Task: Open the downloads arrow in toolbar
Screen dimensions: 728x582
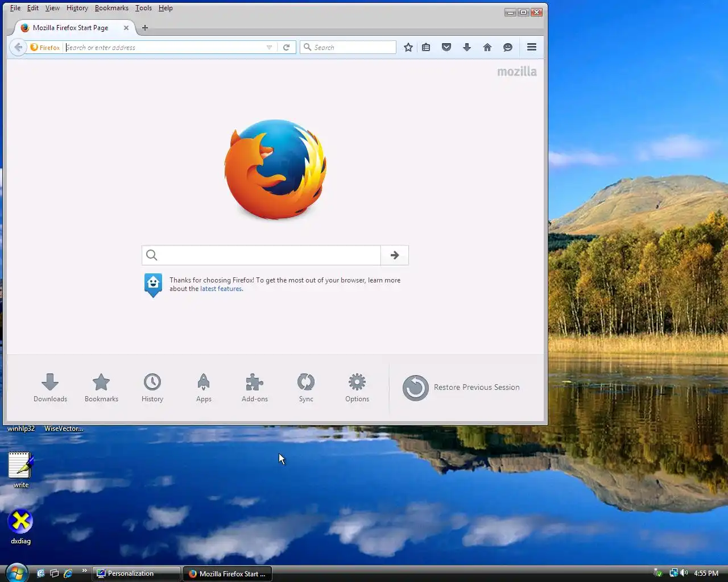Action: click(467, 47)
